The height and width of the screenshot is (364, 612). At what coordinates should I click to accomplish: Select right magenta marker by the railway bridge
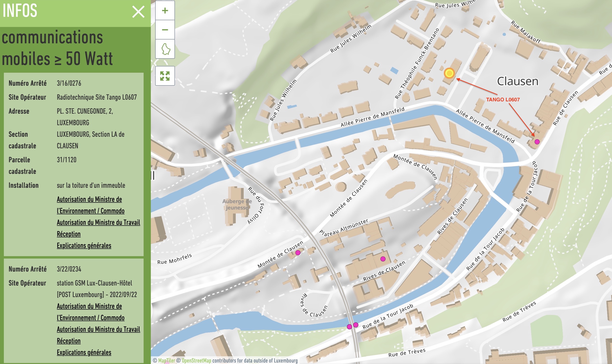click(x=356, y=325)
